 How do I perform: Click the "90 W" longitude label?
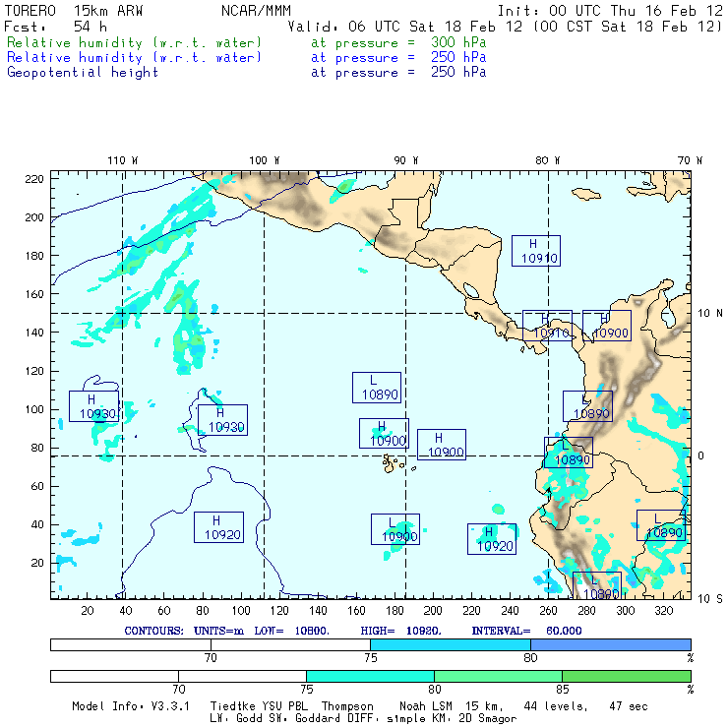pyautogui.click(x=405, y=160)
